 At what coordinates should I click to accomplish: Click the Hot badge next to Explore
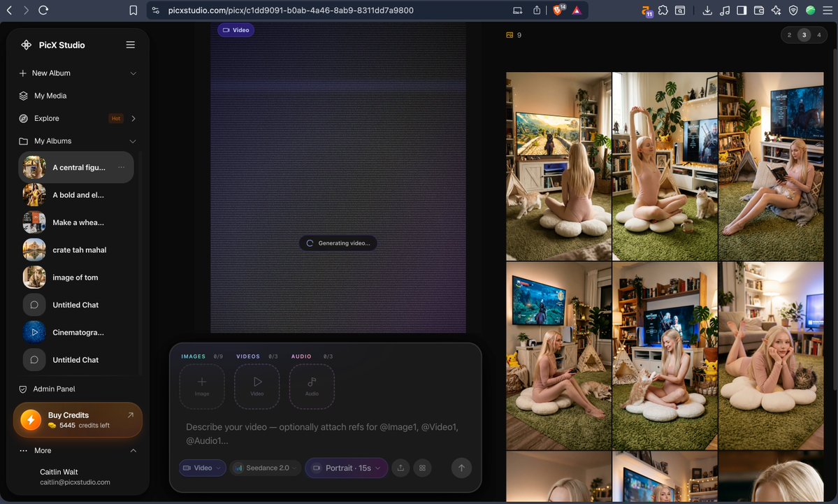(x=116, y=118)
